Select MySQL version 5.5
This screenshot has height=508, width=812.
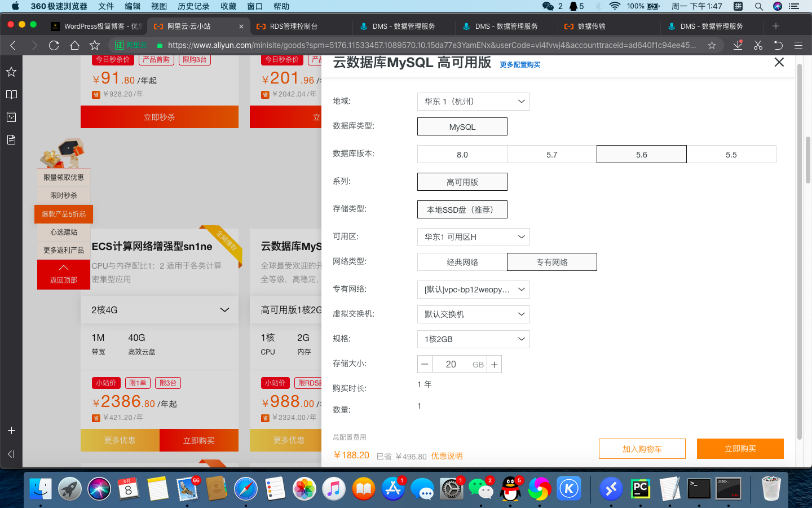click(731, 154)
